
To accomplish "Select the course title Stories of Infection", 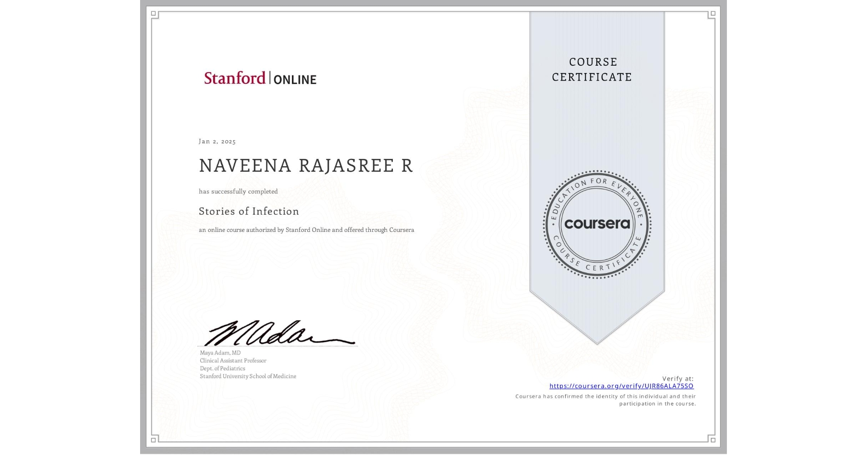I will pyautogui.click(x=249, y=211).
